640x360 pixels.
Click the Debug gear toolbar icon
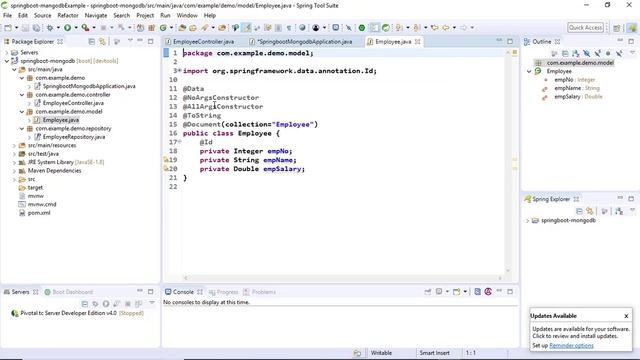point(50,28)
